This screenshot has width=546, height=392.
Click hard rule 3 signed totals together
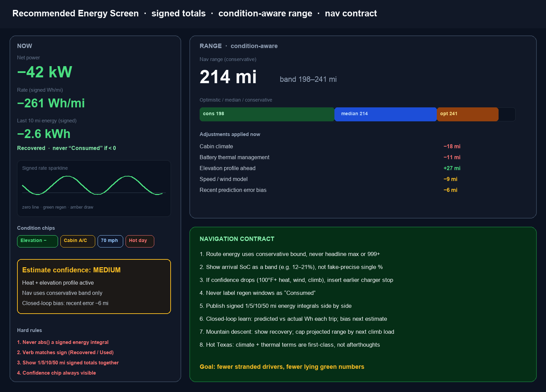click(x=68, y=363)
